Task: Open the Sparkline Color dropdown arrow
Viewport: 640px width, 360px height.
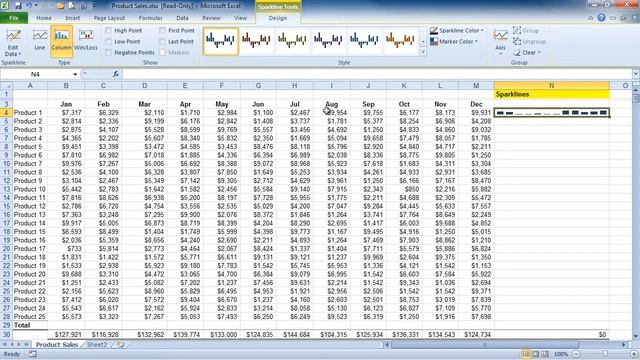Action: (482, 31)
